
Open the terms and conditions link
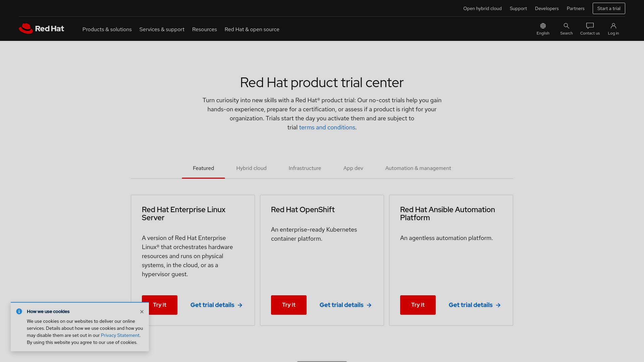[327, 127]
